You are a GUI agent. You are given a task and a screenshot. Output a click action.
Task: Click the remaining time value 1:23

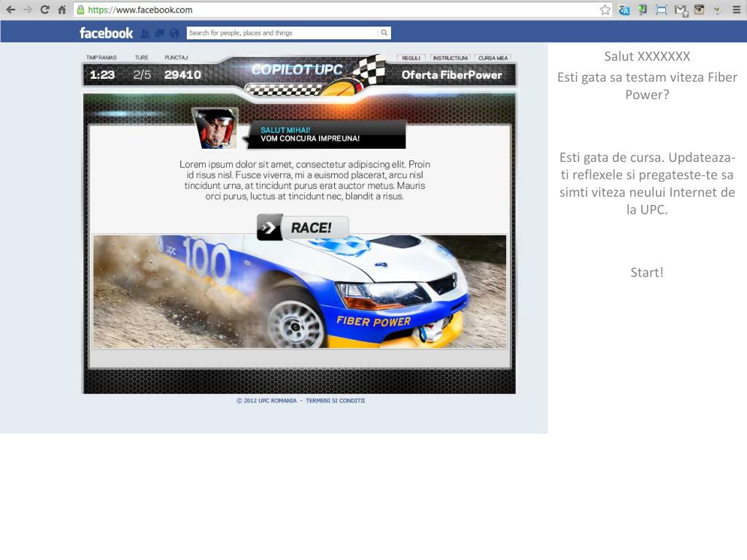coord(102,75)
